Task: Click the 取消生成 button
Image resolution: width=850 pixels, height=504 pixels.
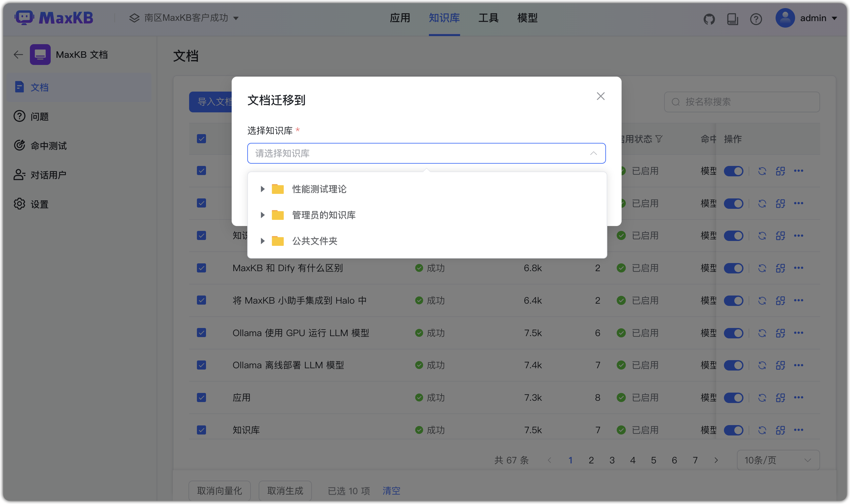Action: click(x=285, y=491)
